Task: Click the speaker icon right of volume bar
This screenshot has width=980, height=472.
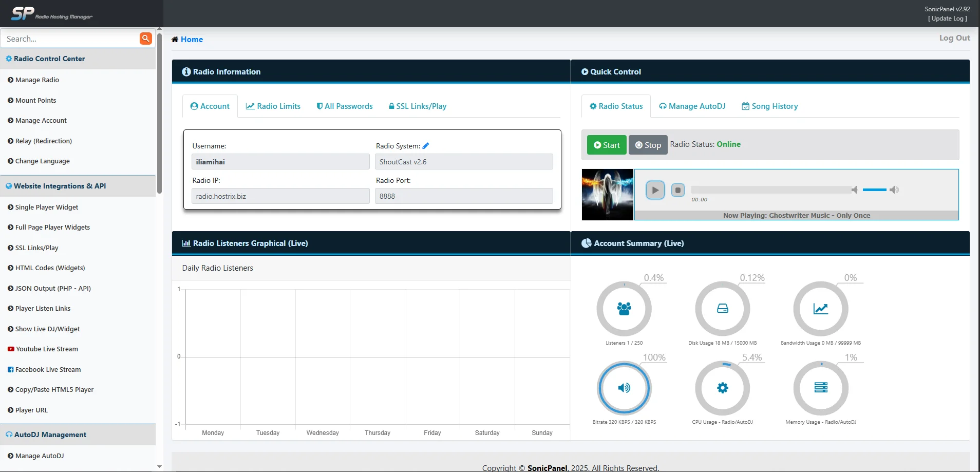Action: 894,190
